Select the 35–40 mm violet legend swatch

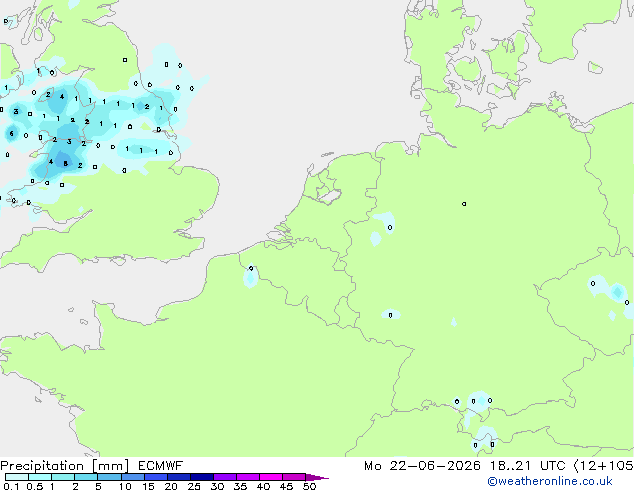pos(248,477)
